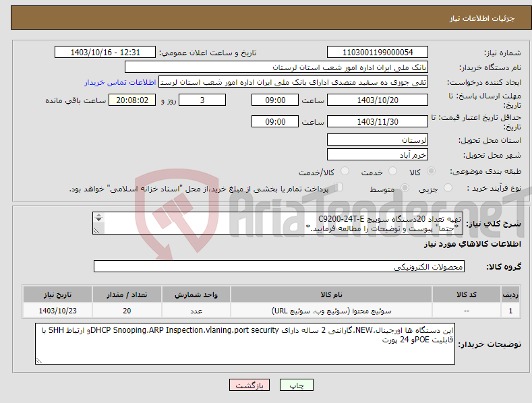Select the خدمت radio button
Screen dimensions: 532x403
[392, 171]
